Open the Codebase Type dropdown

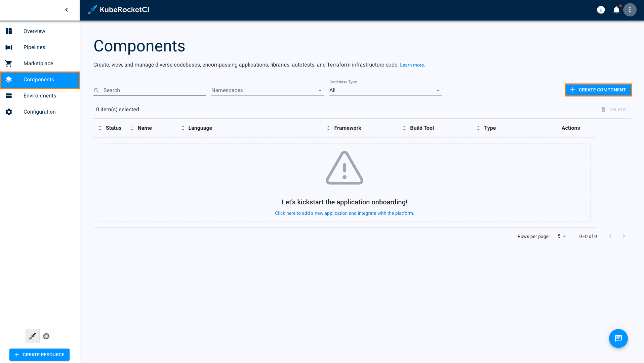[x=385, y=90]
